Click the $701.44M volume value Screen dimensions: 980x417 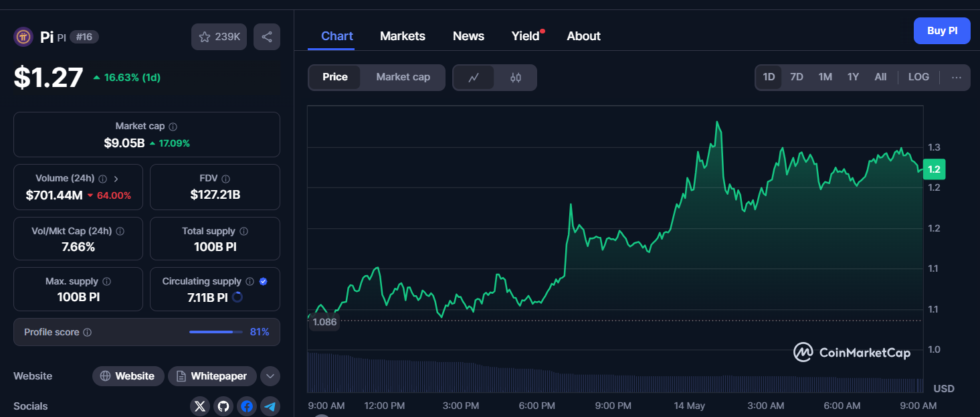click(54, 195)
